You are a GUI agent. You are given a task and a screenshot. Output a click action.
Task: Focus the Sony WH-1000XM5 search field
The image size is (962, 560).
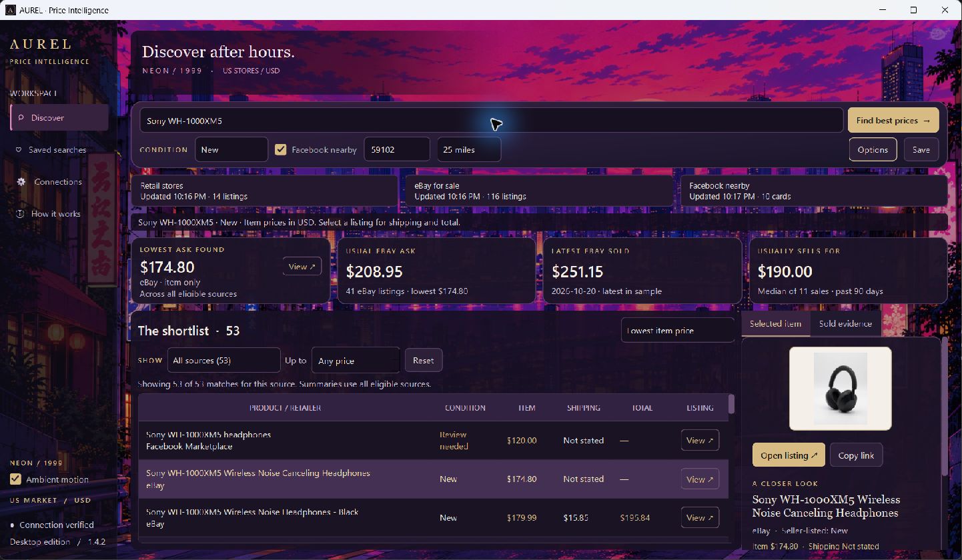point(492,121)
